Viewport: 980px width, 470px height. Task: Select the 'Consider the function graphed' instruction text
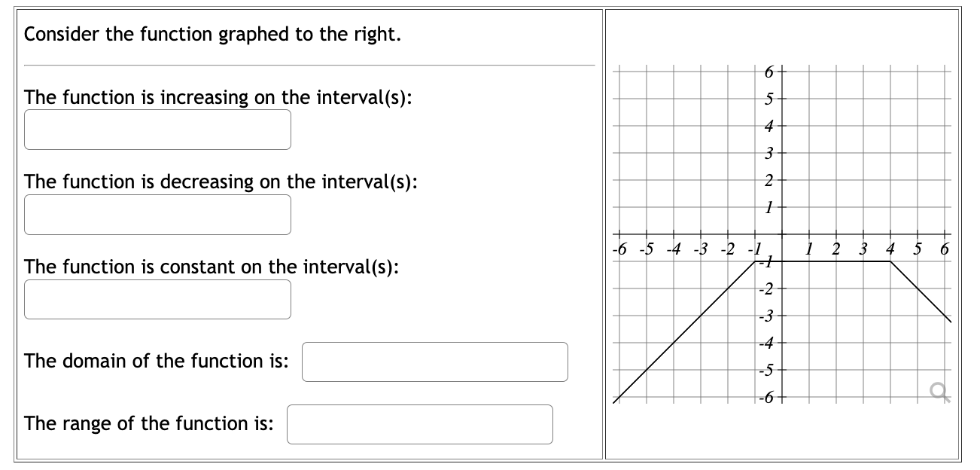[x=212, y=33]
